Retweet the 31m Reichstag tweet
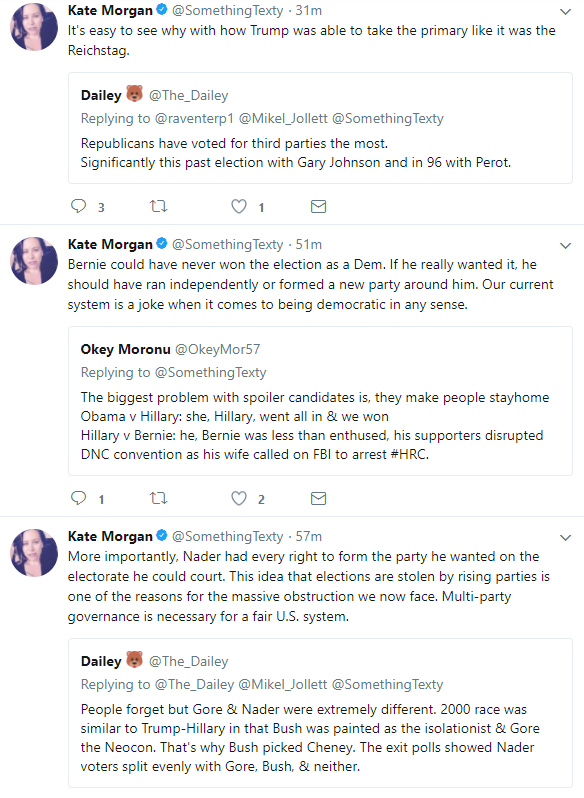 pyautogui.click(x=158, y=206)
